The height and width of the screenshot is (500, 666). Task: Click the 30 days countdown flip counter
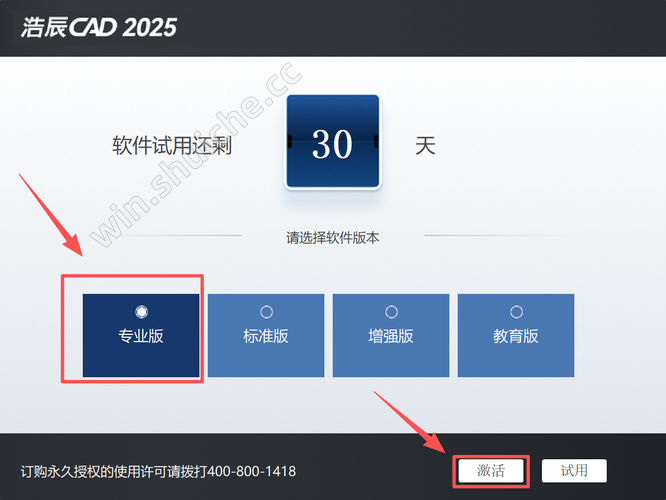click(333, 141)
